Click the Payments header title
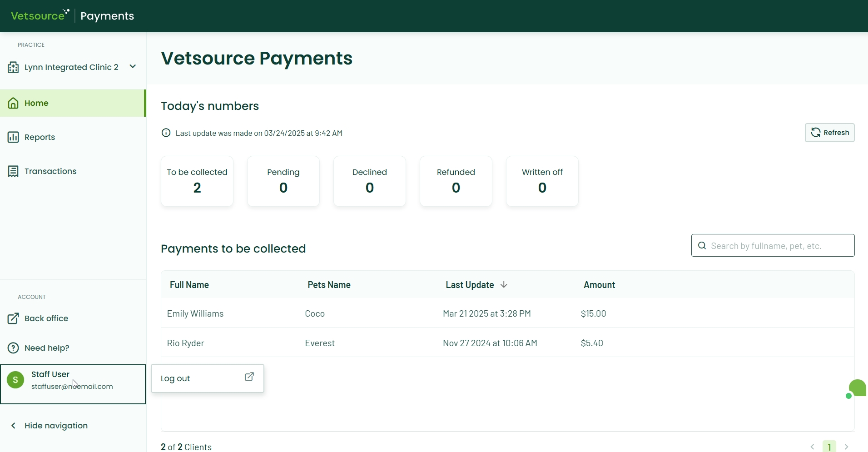This screenshot has width=868, height=452. 107,16
